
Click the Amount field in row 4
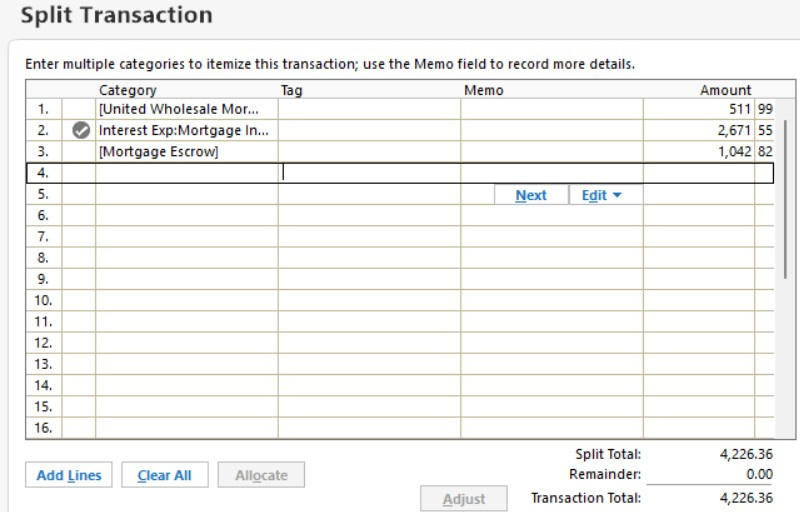(708, 173)
